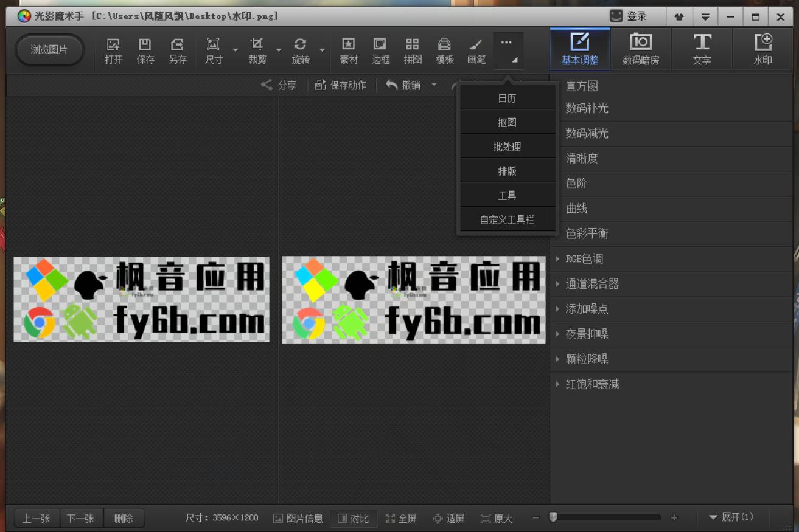
Task: Enter 全屏 fullscreen view
Action: [x=402, y=518]
